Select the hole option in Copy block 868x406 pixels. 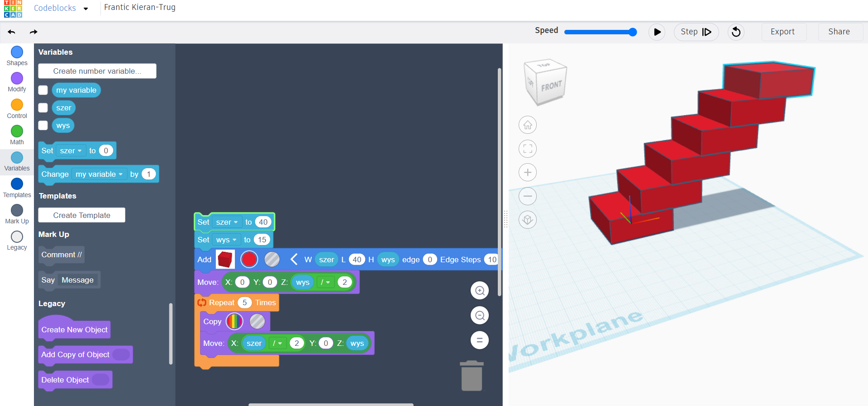point(257,321)
